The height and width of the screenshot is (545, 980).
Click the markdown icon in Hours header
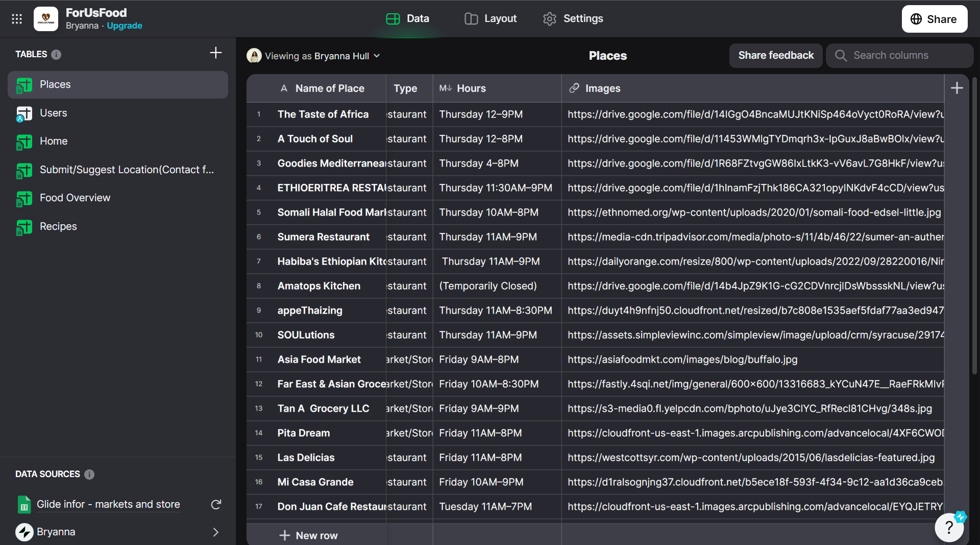pyautogui.click(x=446, y=88)
